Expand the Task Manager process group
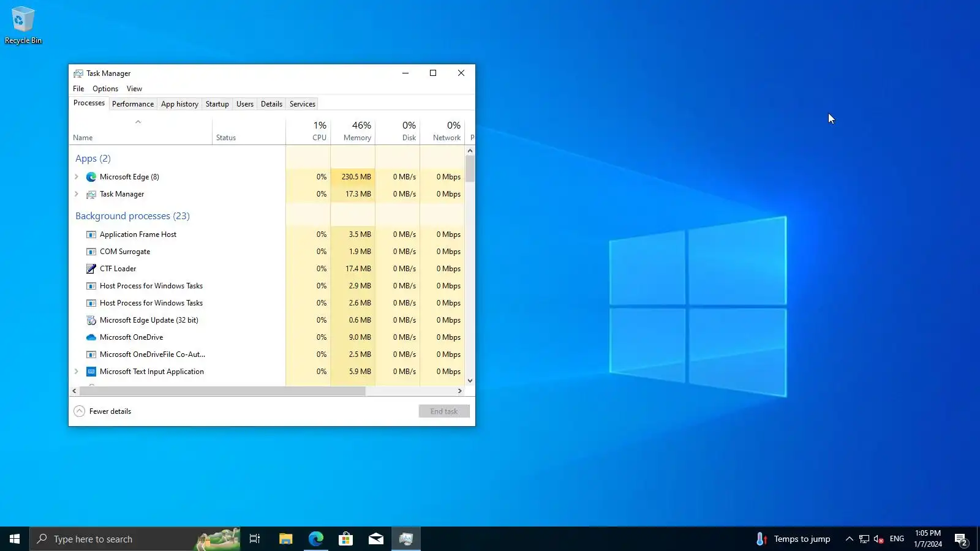Image resolution: width=980 pixels, height=551 pixels. 77,194
